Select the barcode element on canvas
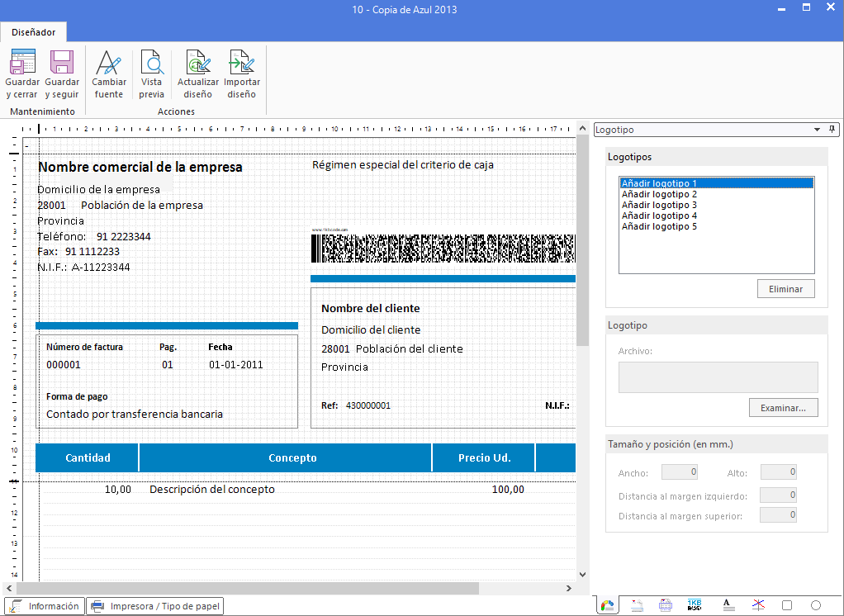This screenshot has height=616, width=844. pyautogui.click(x=443, y=248)
